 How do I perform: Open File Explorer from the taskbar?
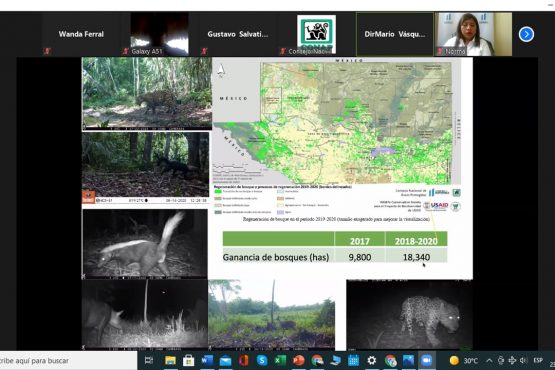pyautogui.click(x=170, y=360)
